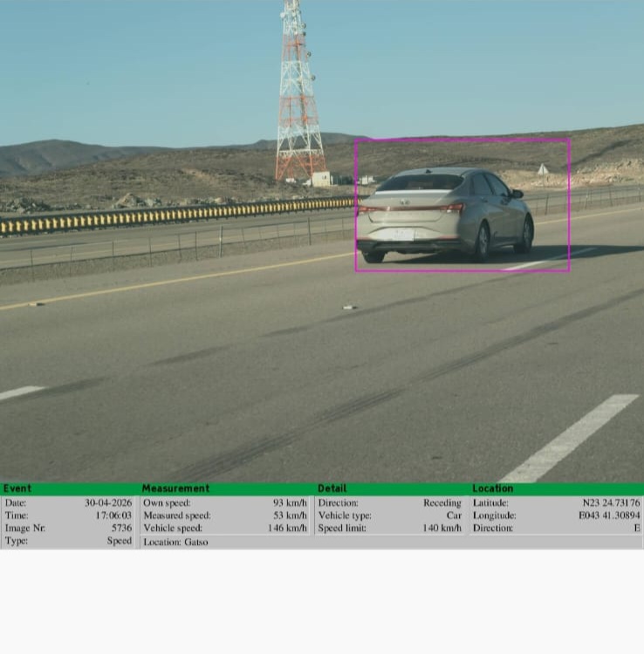Click the Speed limit value 140 km/h
This screenshot has width=644, height=654.
pos(442,528)
